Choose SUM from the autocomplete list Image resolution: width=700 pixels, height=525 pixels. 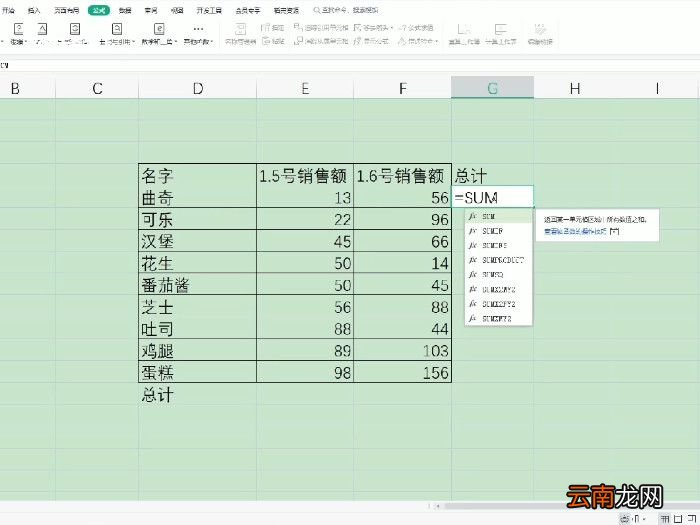coord(498,217)
